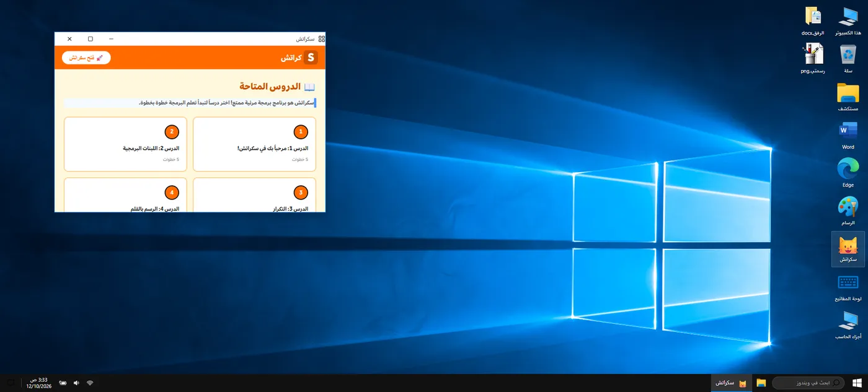Open lesson 1 مرحباً بك في سكراتش card
868x392 pixels.
coord(255,144)
